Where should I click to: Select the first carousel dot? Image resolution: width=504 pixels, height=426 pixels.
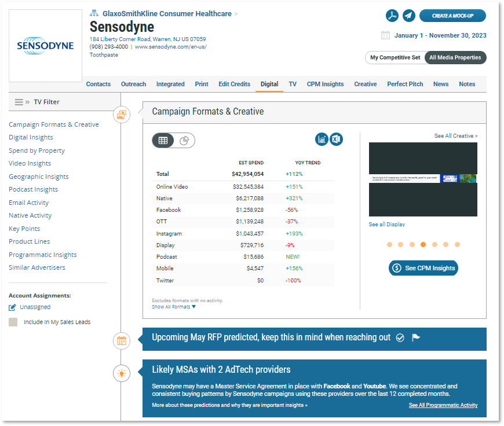[389, 244]
